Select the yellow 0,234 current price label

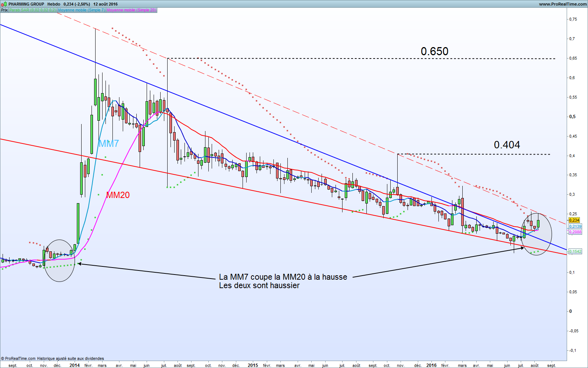pyautogui.click(x=574, y=220)
